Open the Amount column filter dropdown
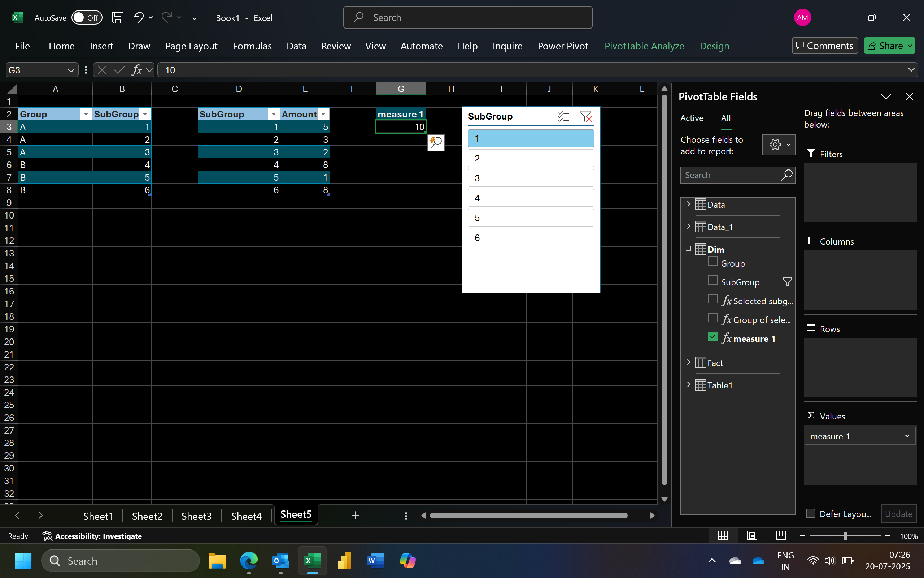Screen dimensions: 924x578 click(323, 114)
